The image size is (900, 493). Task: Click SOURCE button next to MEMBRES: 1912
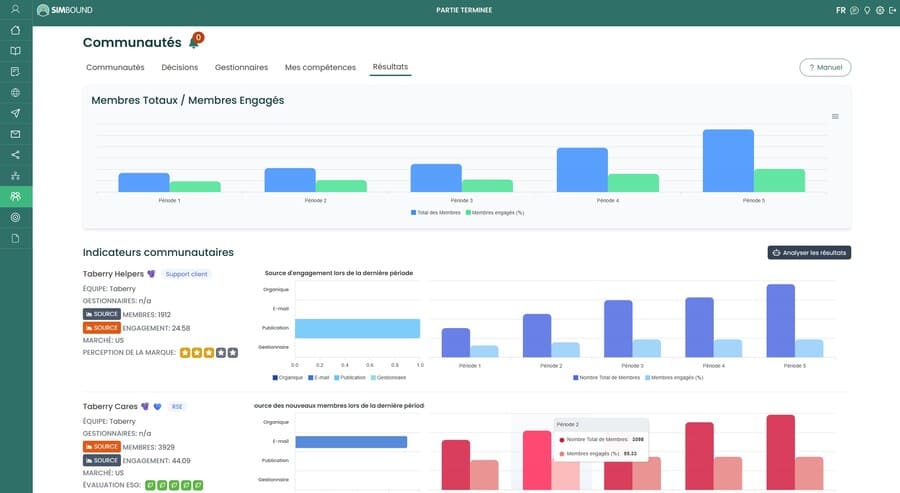point(102,314)
